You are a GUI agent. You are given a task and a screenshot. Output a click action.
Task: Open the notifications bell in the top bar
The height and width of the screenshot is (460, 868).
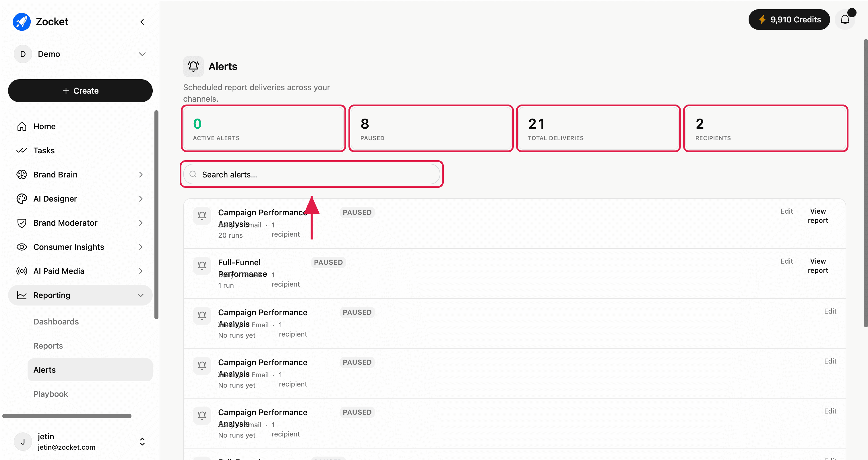[x=845, y=20]
